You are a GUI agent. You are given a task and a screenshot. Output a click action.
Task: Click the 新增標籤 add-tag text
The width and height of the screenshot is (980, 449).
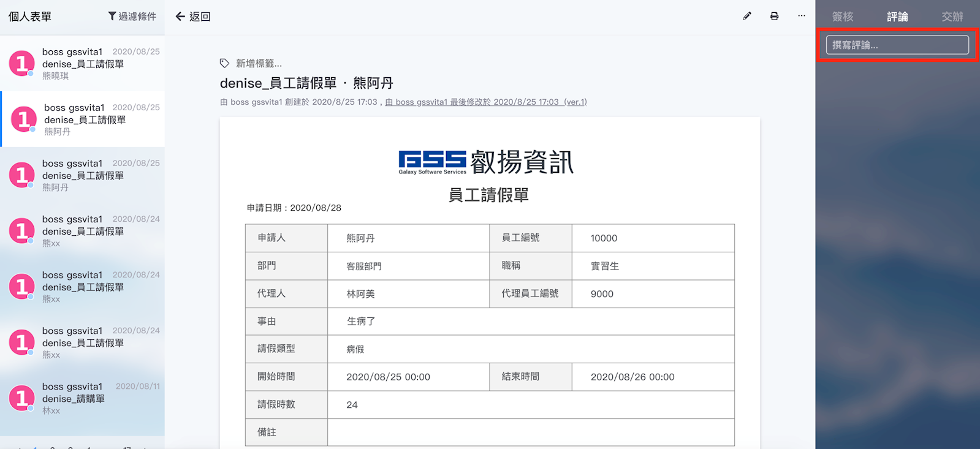(x=259, y=63)
